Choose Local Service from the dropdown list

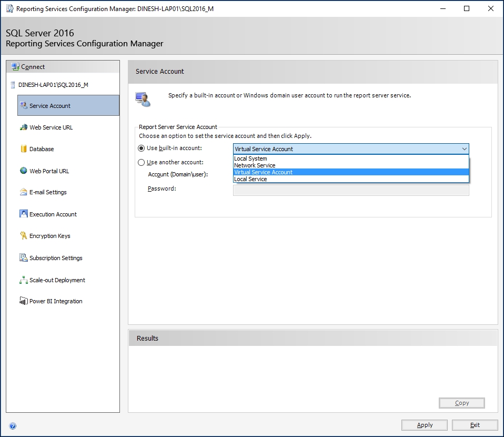(x=351, y=179)
